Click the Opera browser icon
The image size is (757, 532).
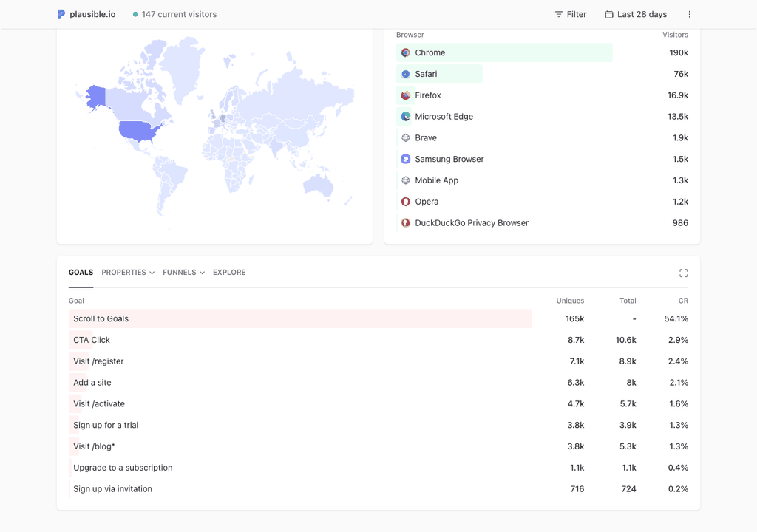pyautogui.click(x=406, y=201)
